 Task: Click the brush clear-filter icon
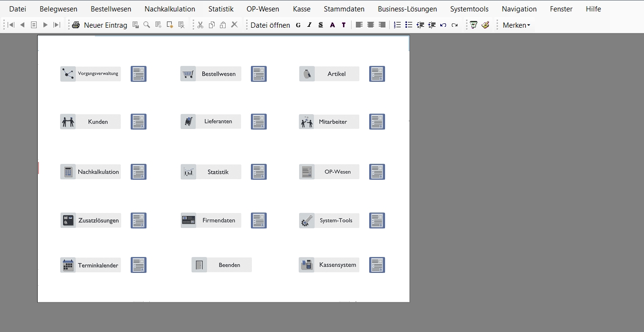pos(486,25)
